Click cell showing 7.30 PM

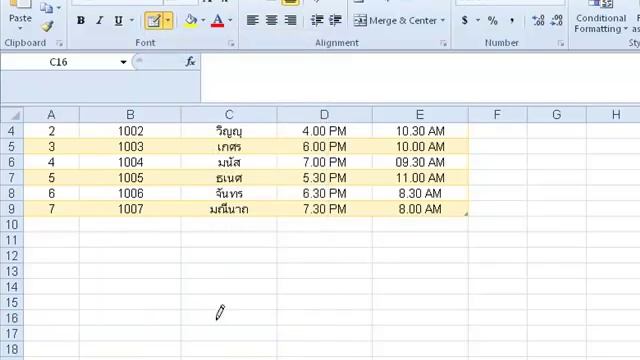click(324, 209)
